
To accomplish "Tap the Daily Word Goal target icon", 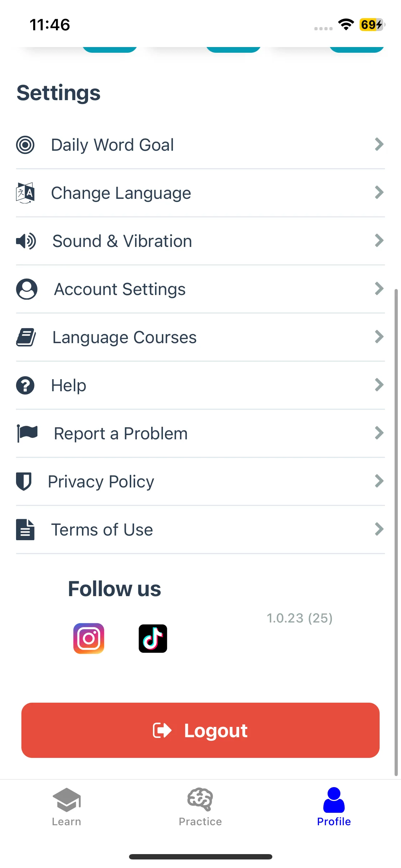I will click(25, 145).
